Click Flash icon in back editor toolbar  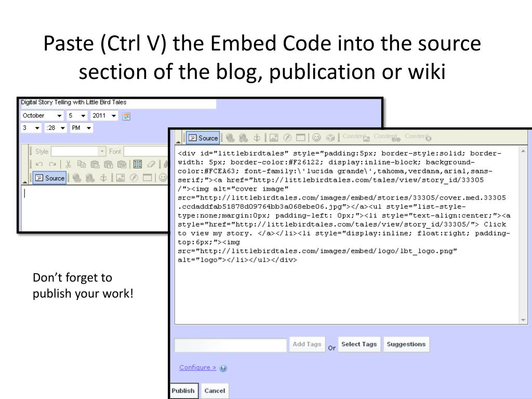[x=134, y=178]
